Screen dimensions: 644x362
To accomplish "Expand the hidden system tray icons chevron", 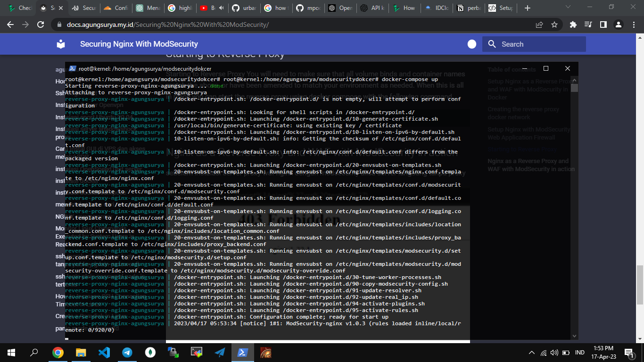I will 532,353.
